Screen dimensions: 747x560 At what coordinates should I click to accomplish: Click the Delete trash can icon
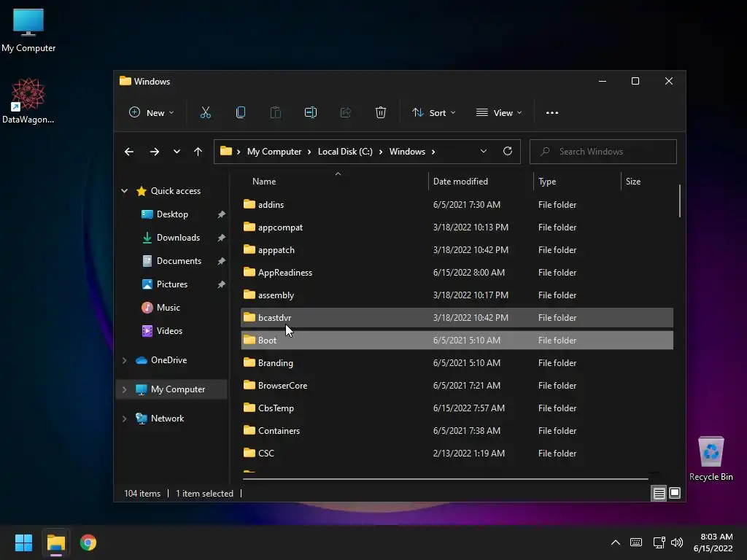(381, 113)
